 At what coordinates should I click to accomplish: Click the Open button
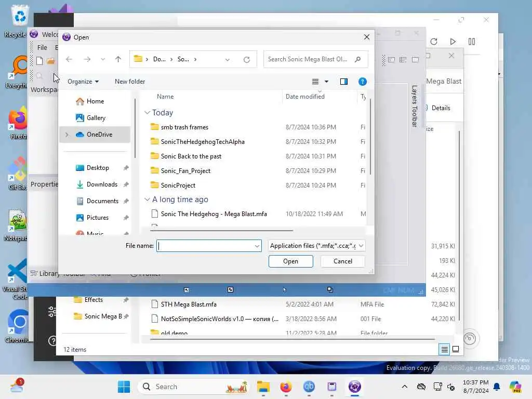pyautogui.click(x=290, y=261)
